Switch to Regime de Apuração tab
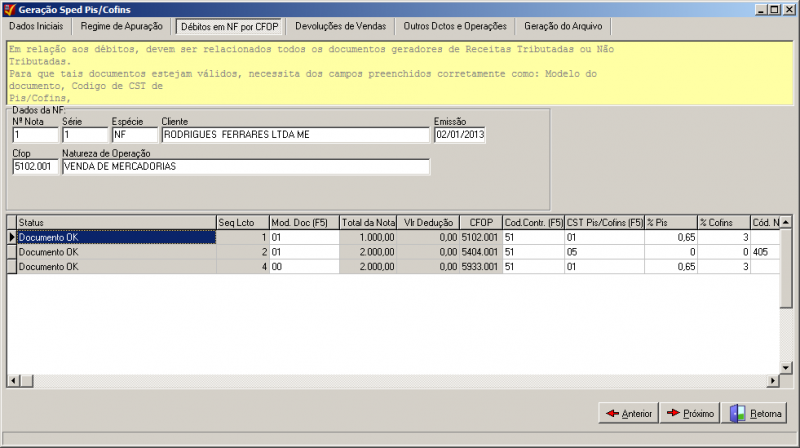The width and height of the screenshot is (800, 448). coord(121,26)
